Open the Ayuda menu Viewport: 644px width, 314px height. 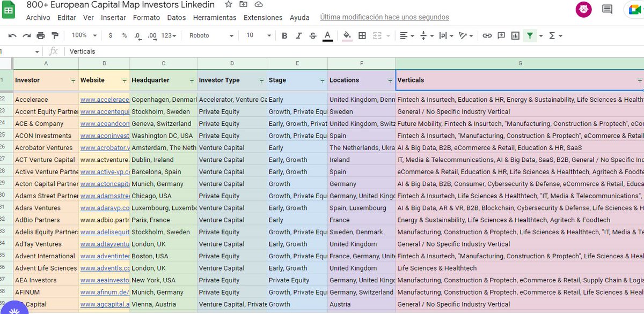[x=299, y=18]
